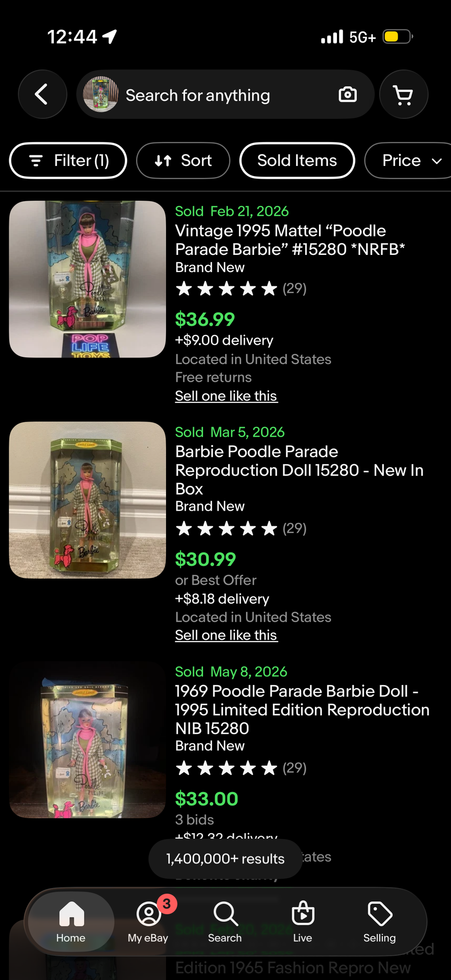451x980 pixels.
Task: Go to Home tab
Action: coord(71,921)
